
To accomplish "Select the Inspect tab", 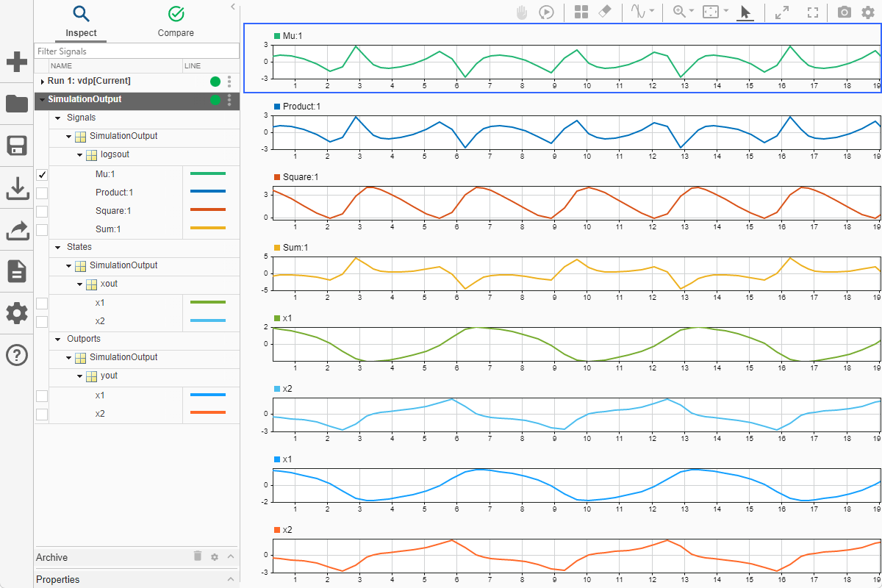I will point(81,22).
